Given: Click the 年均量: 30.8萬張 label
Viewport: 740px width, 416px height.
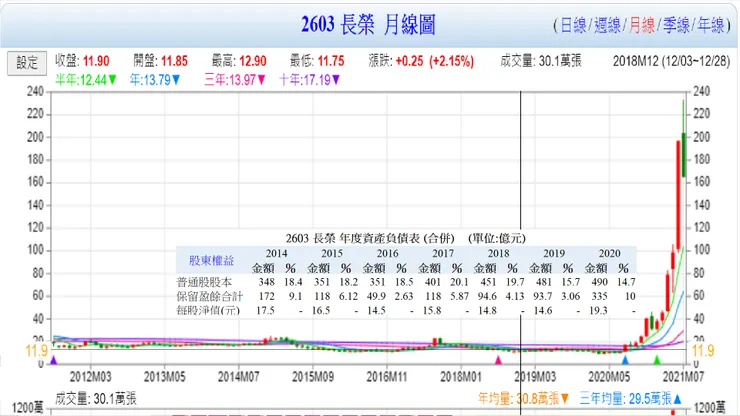Looking at the screenshot, I should pyautogui.click(x=524, y=399).
